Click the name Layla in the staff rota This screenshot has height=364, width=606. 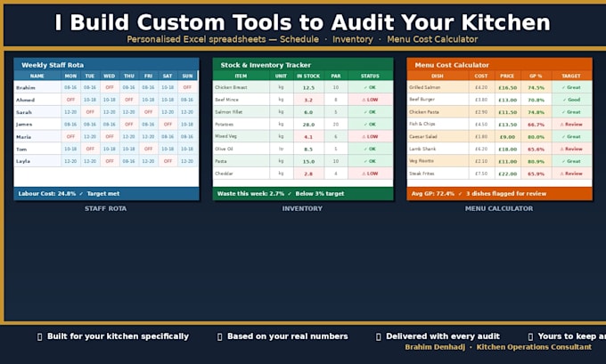pos(23,161)
